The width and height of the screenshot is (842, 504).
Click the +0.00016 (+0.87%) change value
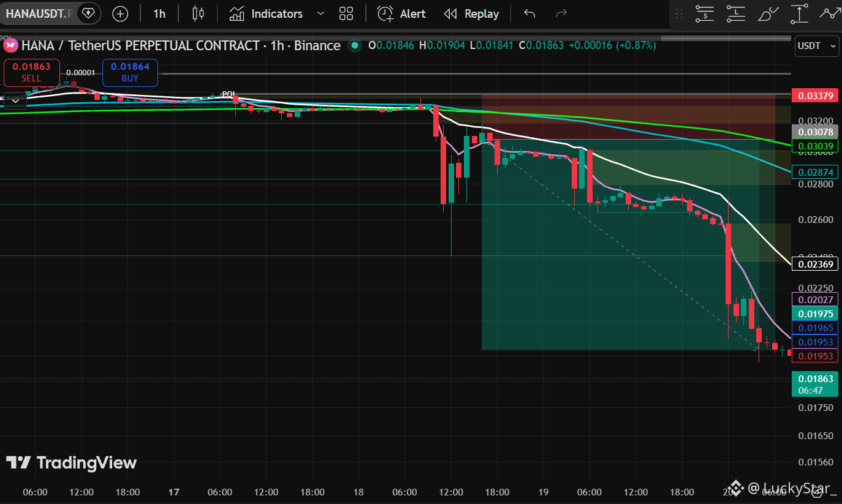coord(612,45)
